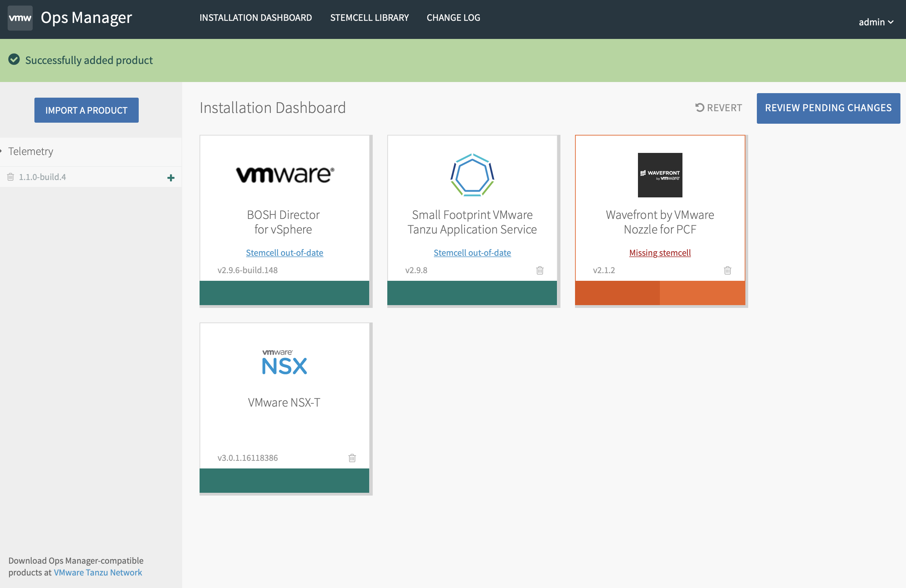Viewport: 906px width, 588px height.
Task: Open the Stemcell Library page
Action: (369, 17)
